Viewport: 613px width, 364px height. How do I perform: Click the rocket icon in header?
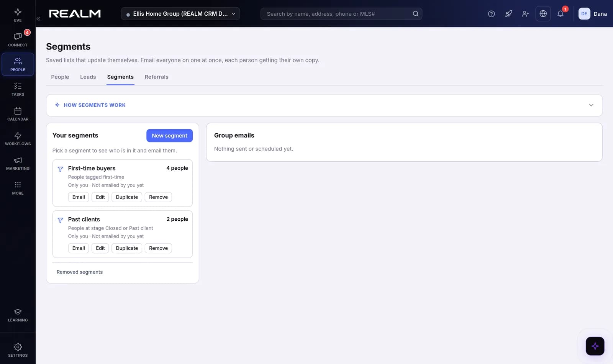pyautogui.click(x=508, y=14)
